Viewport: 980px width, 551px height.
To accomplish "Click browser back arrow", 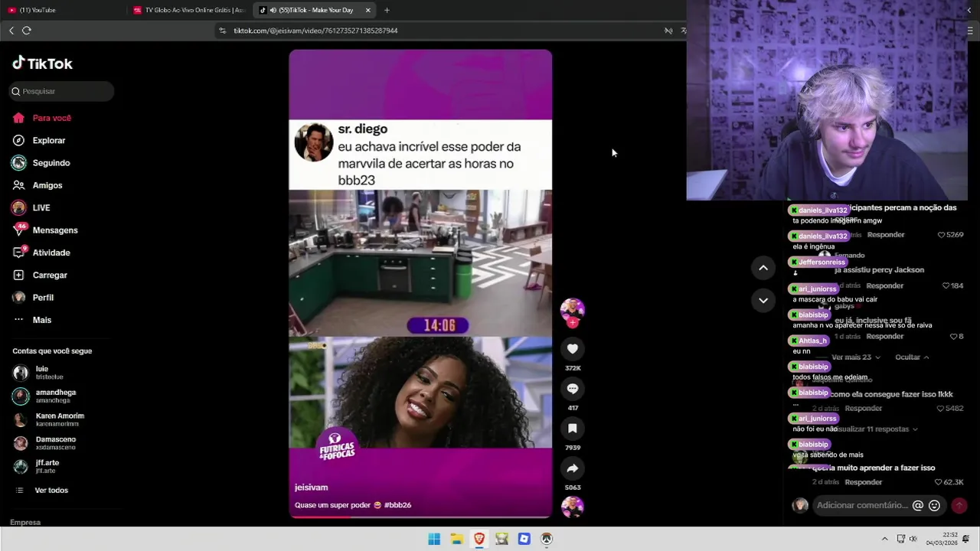I will coord(11,31).
